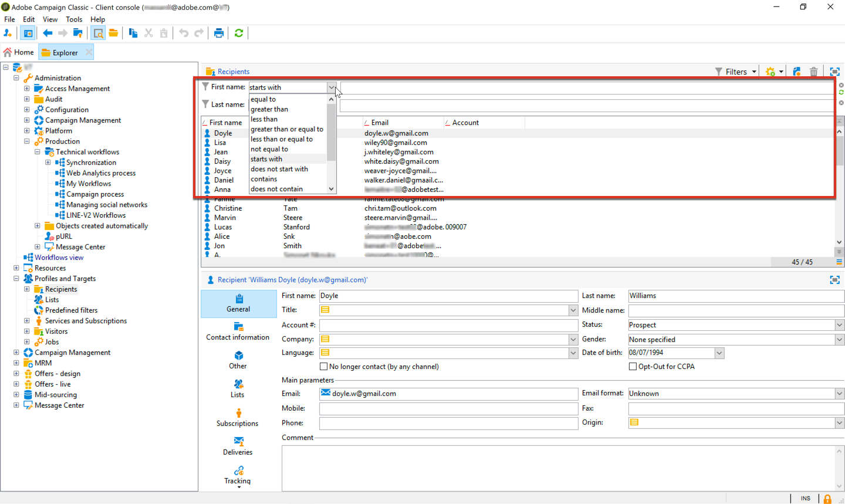The width and height of the screenshot is (845, 504).
Task: Check the No longer contact checkbox
Action: (323, 367)
